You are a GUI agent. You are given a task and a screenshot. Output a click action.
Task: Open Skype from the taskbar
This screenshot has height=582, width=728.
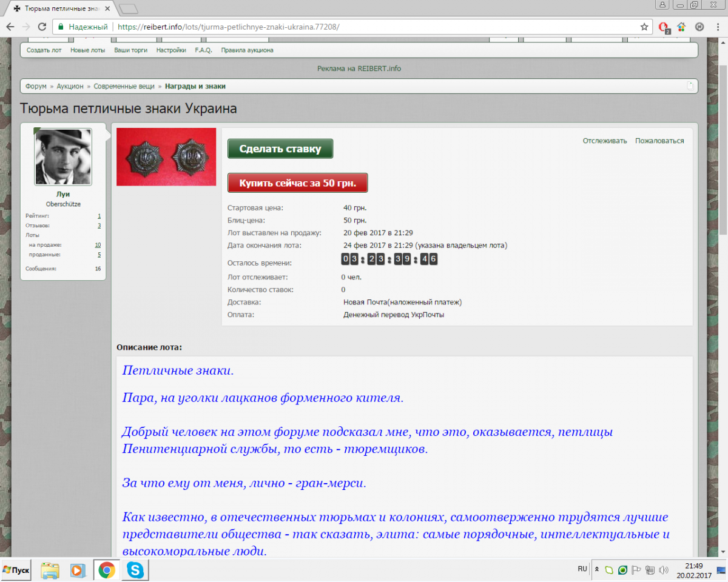point(135,570)
